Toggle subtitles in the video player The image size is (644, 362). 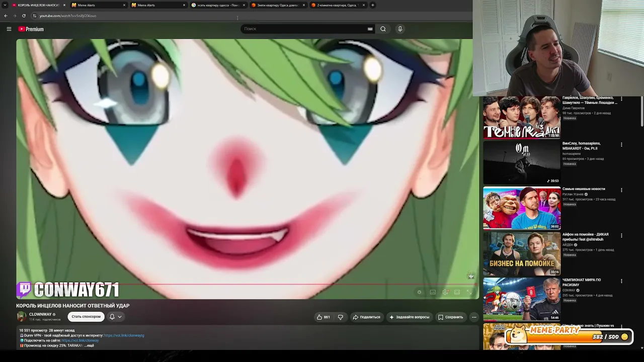pyautogui.click(x=433, y=292)
